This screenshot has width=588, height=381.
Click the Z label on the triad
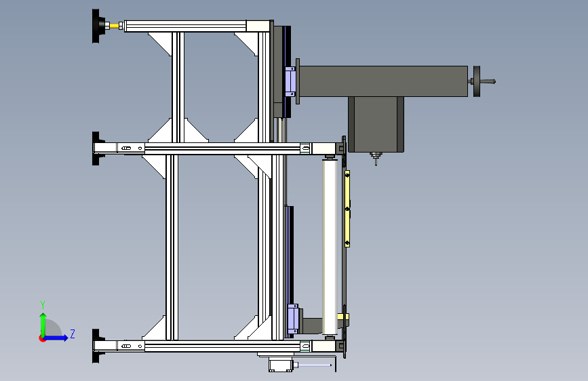(x=73, y=334)
